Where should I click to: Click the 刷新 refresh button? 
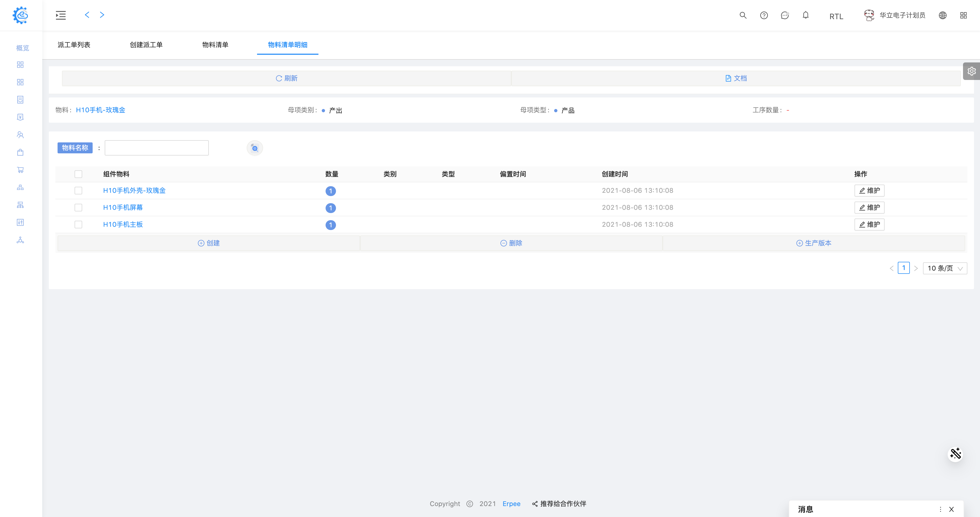[286, 78]
